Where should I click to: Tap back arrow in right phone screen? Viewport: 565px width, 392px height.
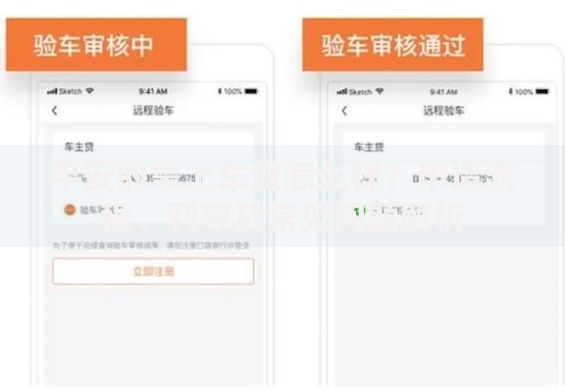[344, 111]
